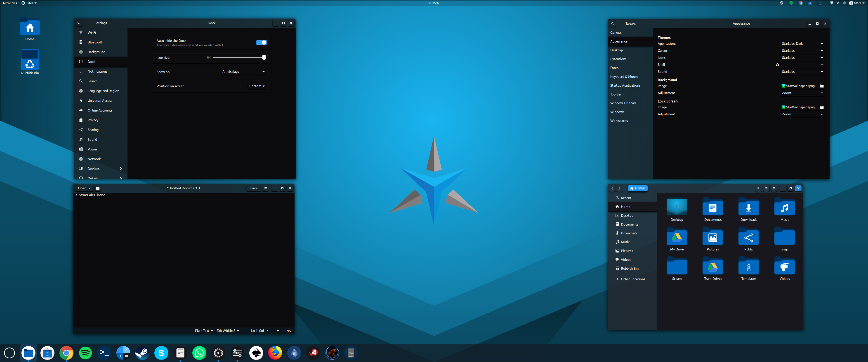
Task: Click the Open button in text editor
Action: 84,188
